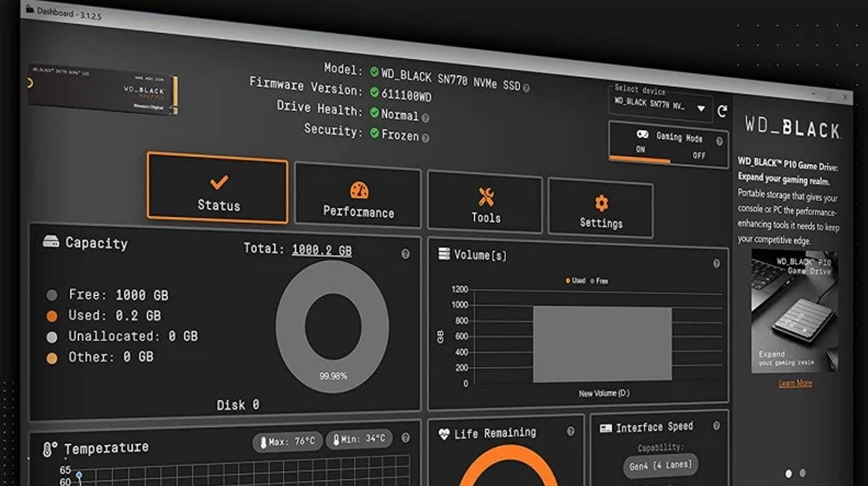Click the Free legend in Volume chart
Viewport: 868px width, 486px height.
(x=599, y=281)
